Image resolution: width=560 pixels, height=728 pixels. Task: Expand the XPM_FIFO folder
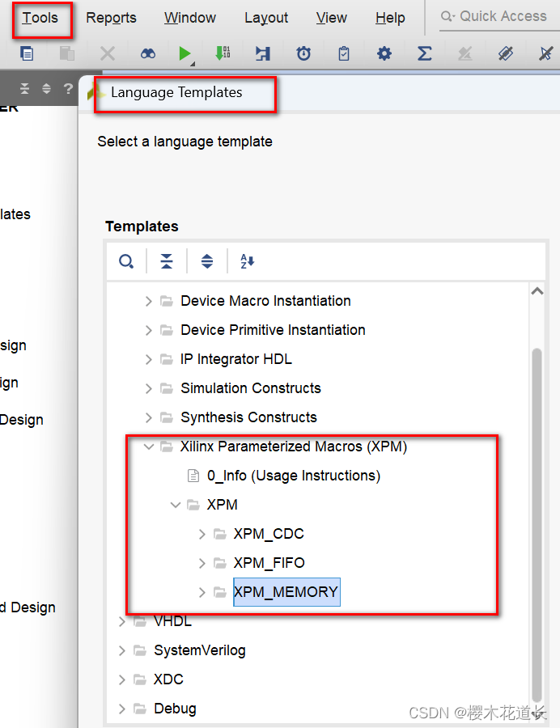202,563
